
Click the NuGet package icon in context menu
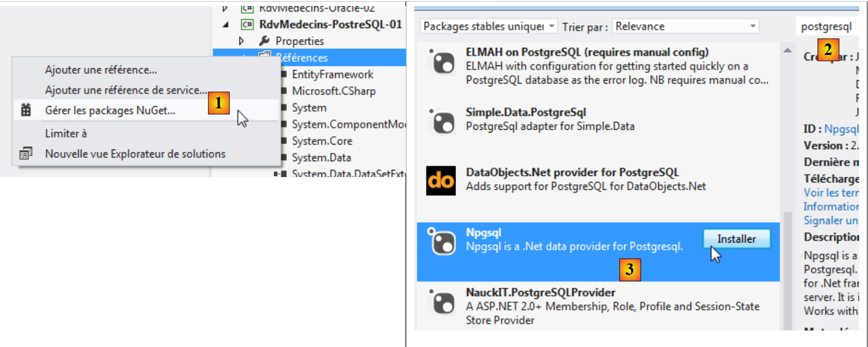[26, 110]
